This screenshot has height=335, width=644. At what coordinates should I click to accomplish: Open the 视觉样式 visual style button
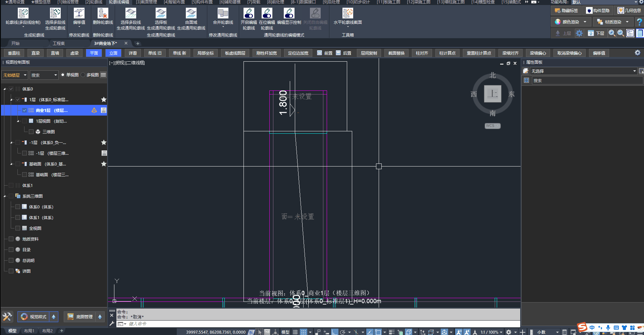34,317
